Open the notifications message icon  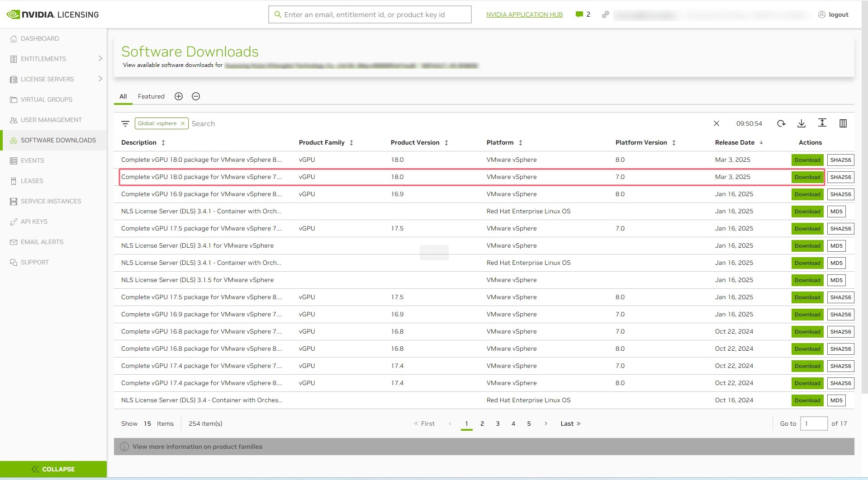579,14
